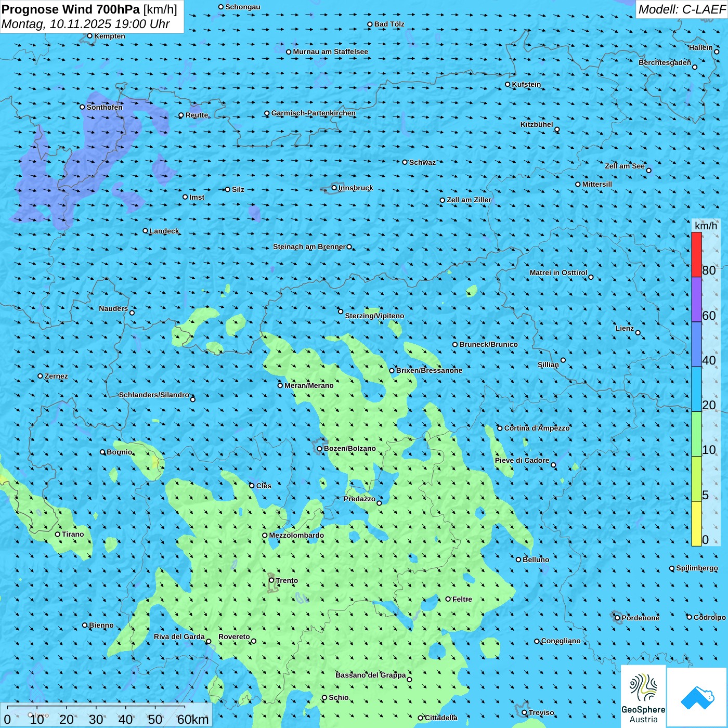This screenshot has width=728, height=728.
Task: Click the Sillian label
Action: point(548,365)
